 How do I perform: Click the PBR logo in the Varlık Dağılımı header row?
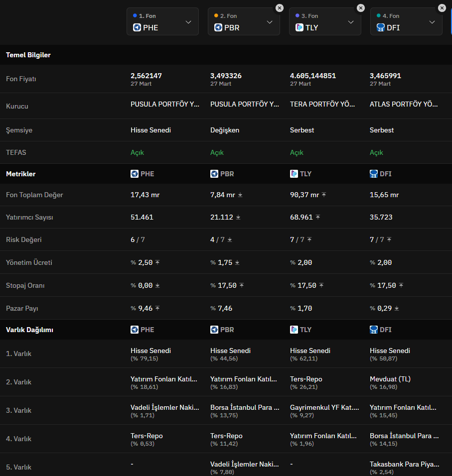[x=214, y=330]
